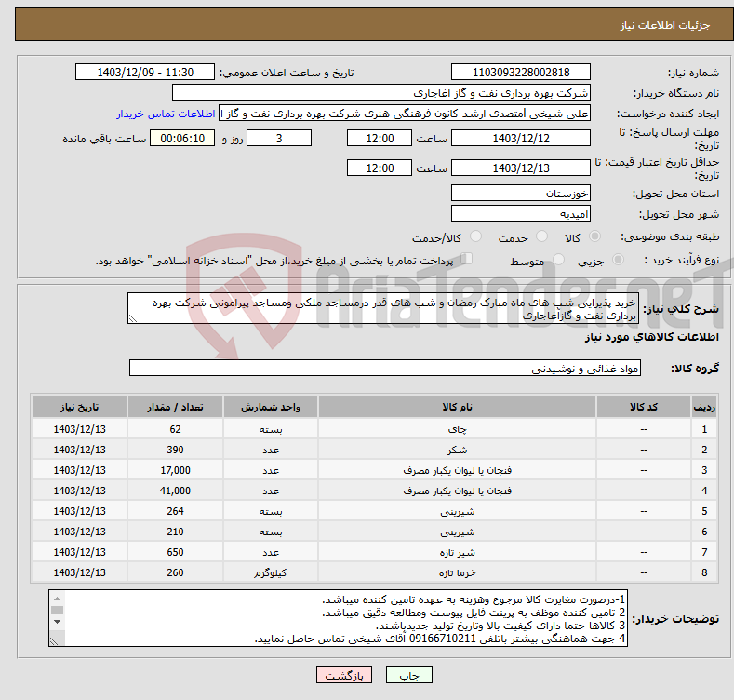Click the city field امیدیه

pos(521,214)
